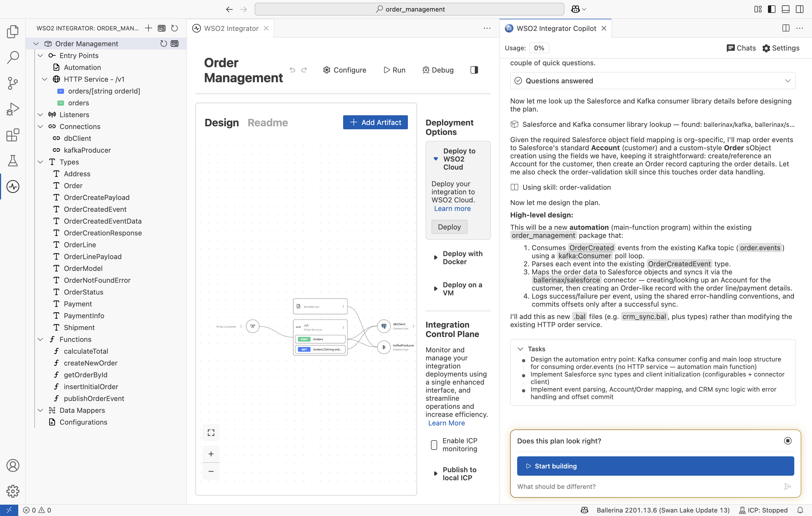The height and width of the screenshot is (516, 812).
Task: Run the Order Management integration
Action: (394, 70)
